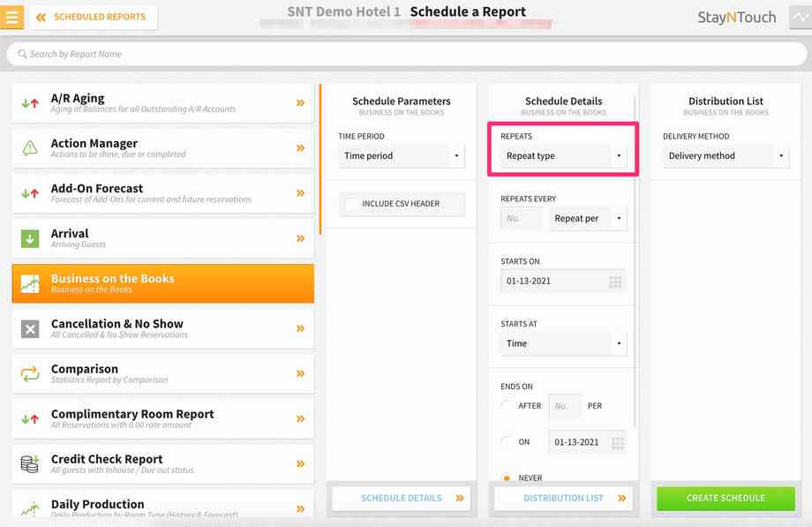Viewport: 812px width, 527px height.
Task: Focus the Search by Report Name field
Action: (407, 54)
